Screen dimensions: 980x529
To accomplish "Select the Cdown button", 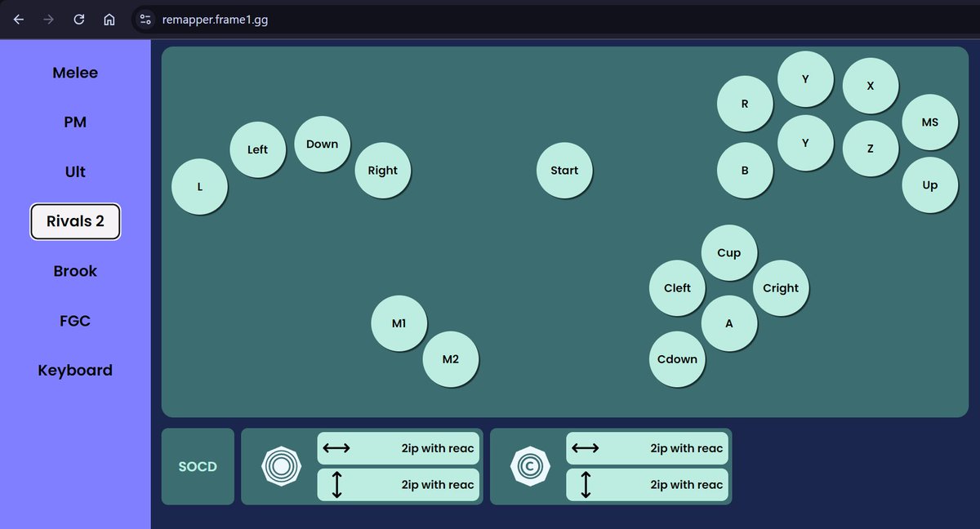I will point(677,359).
